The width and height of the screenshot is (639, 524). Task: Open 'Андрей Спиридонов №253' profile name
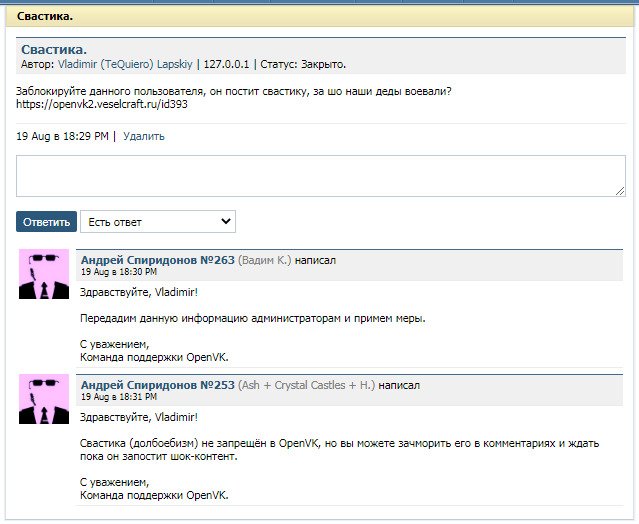click(x=157, y=385)
